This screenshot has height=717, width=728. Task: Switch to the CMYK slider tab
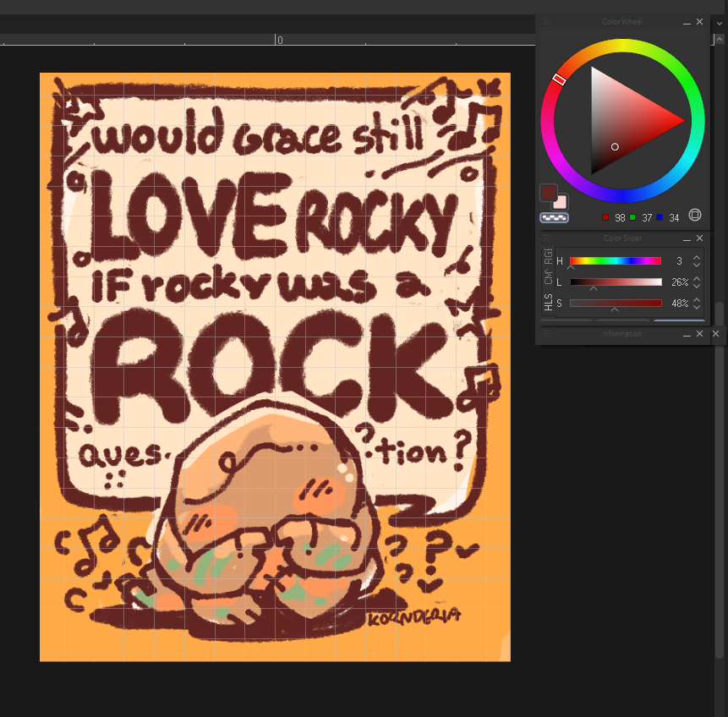click(x=548, y=277)
